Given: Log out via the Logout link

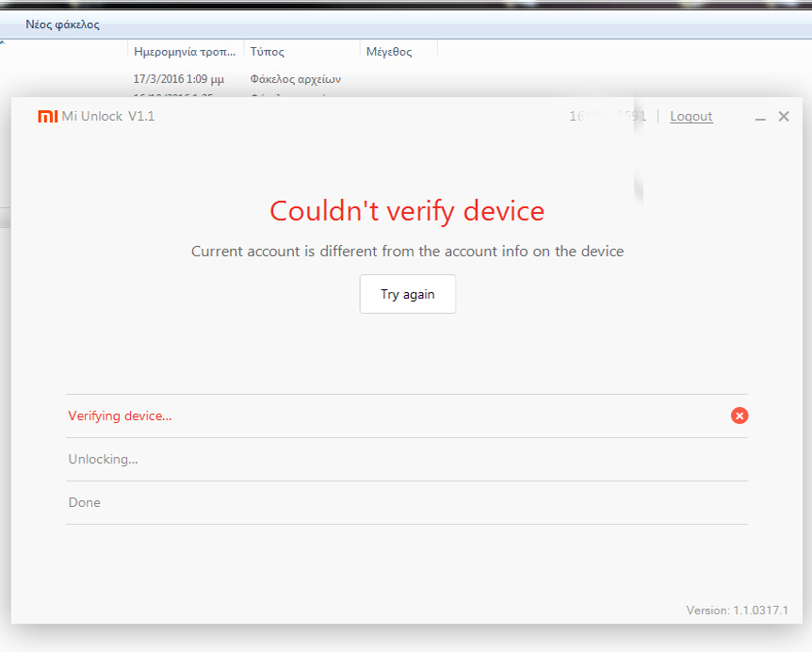Looking at the screenshot, I should tap(691, 117).
